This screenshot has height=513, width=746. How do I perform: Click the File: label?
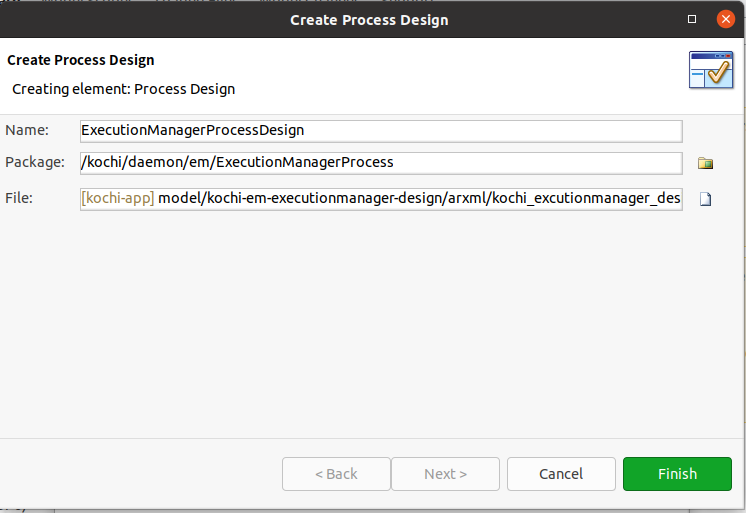click(19, 198)
